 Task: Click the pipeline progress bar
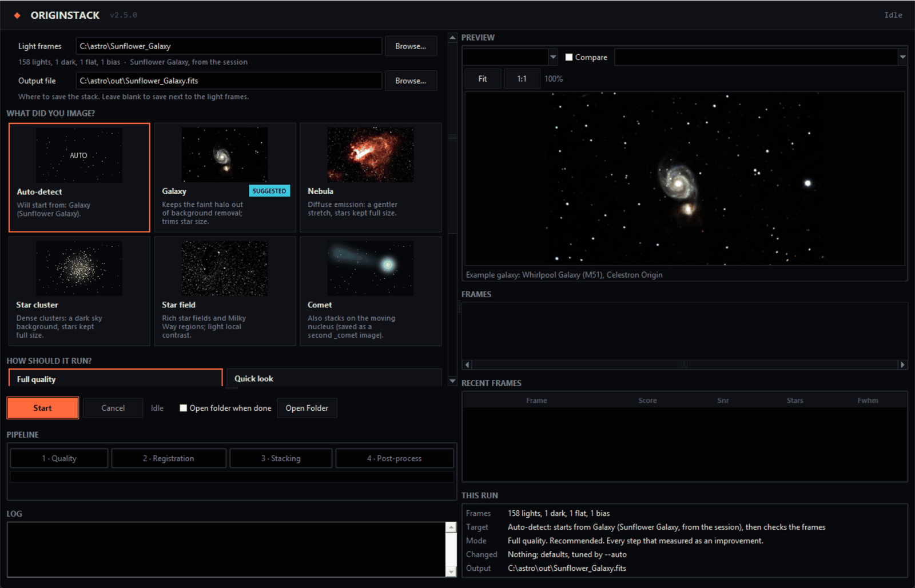pos(232,477)
